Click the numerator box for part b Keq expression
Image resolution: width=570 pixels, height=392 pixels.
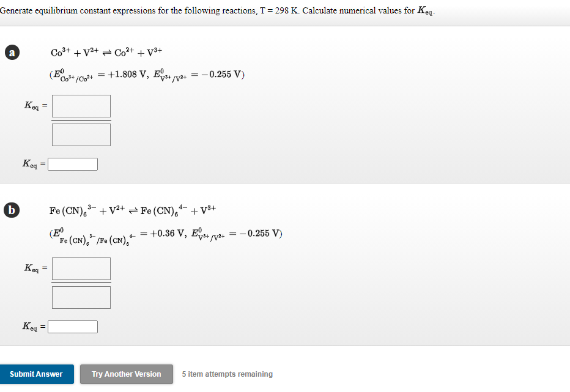point(81,268)
